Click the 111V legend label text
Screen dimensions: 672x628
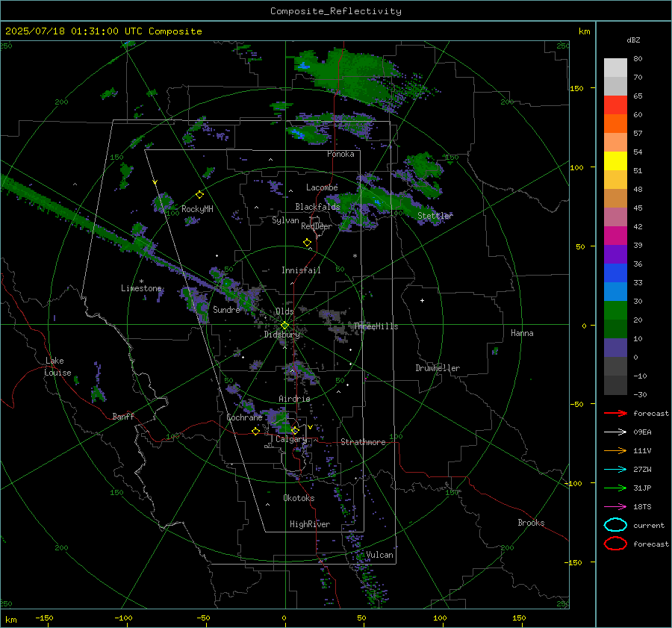[x=642, y=450]
